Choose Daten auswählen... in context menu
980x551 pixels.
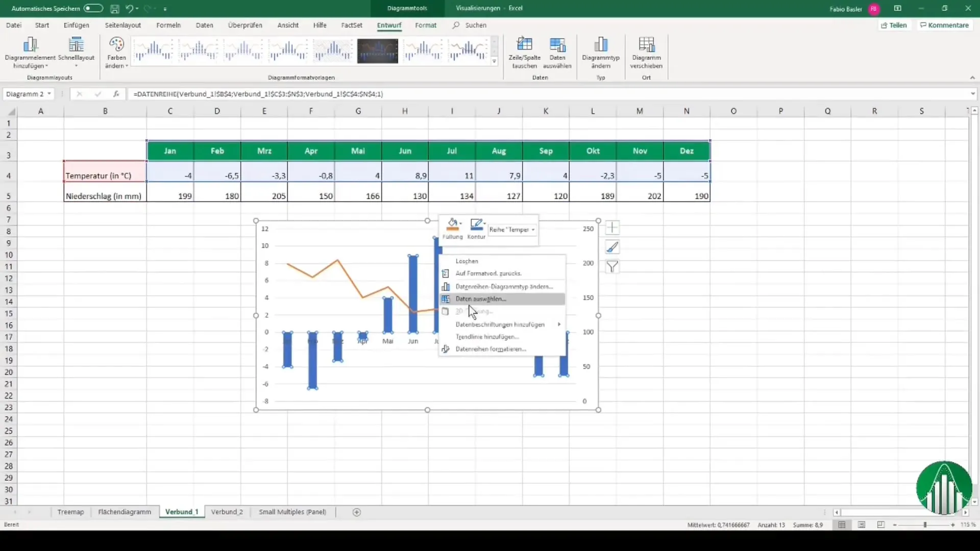502,299
